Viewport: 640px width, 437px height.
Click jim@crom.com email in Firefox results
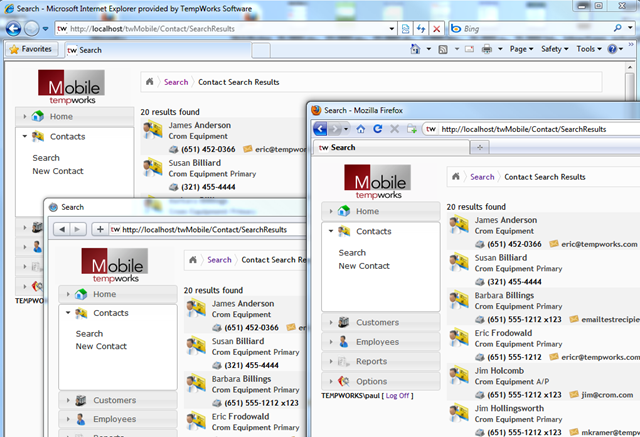[x=607, y=395]
